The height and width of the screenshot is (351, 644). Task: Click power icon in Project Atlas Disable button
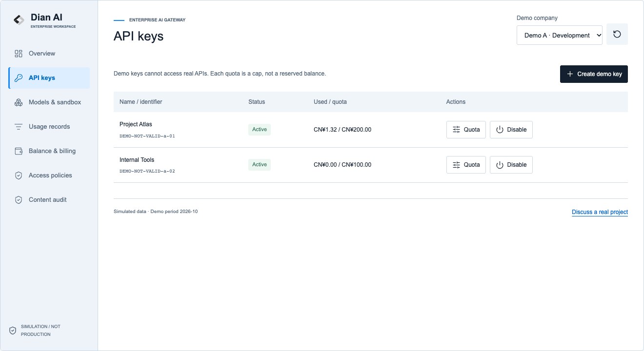pyautogui.click(x=500, y=130)
